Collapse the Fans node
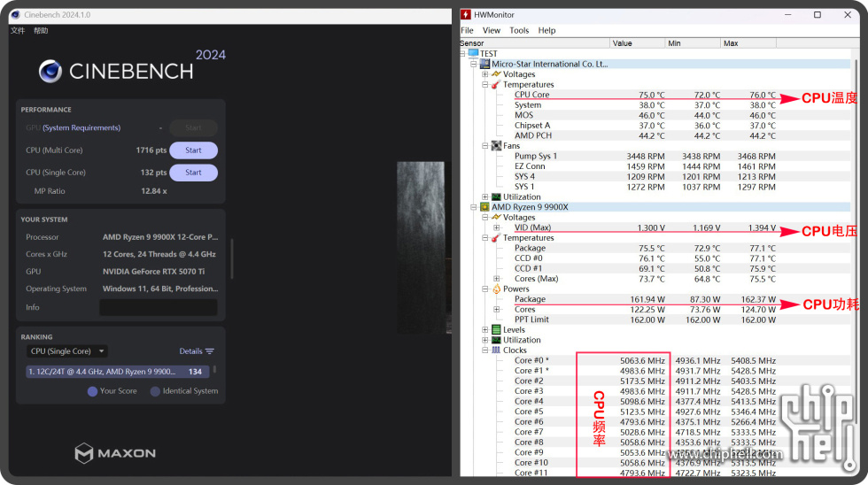Image resolution: width=868 pixels, height=485 pixels. 485,146
